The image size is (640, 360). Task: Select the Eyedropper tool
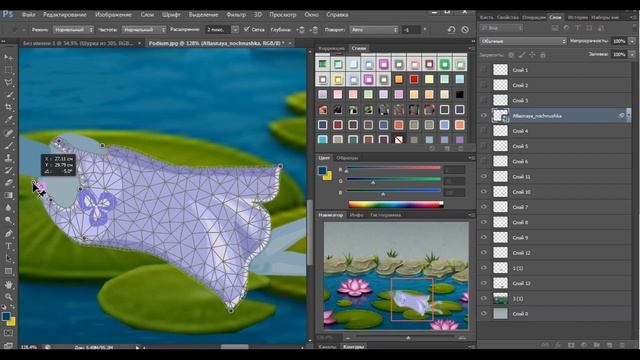(x=8, y=120)
